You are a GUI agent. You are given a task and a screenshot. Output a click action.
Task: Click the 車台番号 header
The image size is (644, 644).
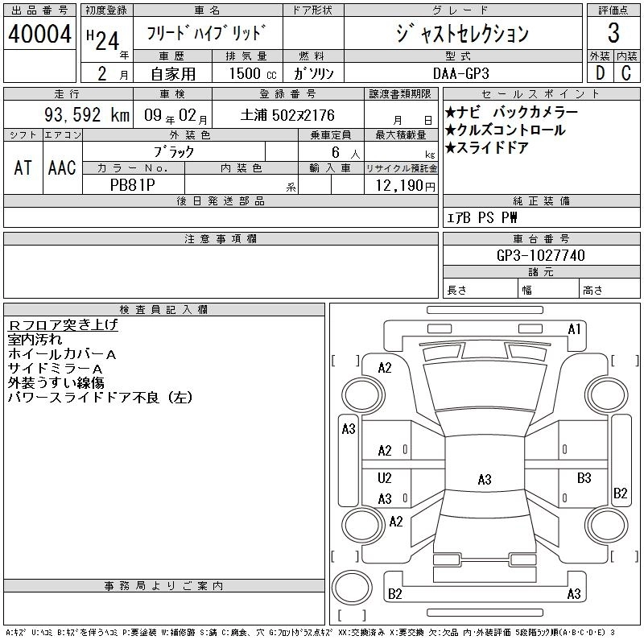tap(541, 238)
